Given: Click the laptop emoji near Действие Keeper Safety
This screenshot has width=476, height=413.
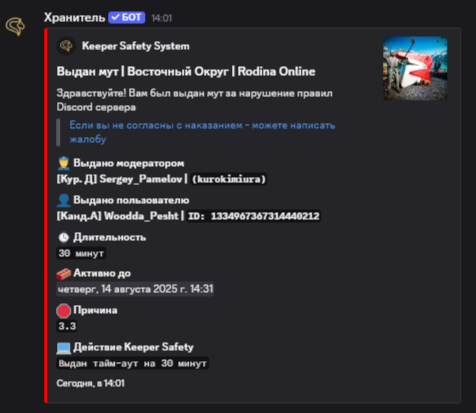Looking at the screenshot, I should (x=63, y=348).
